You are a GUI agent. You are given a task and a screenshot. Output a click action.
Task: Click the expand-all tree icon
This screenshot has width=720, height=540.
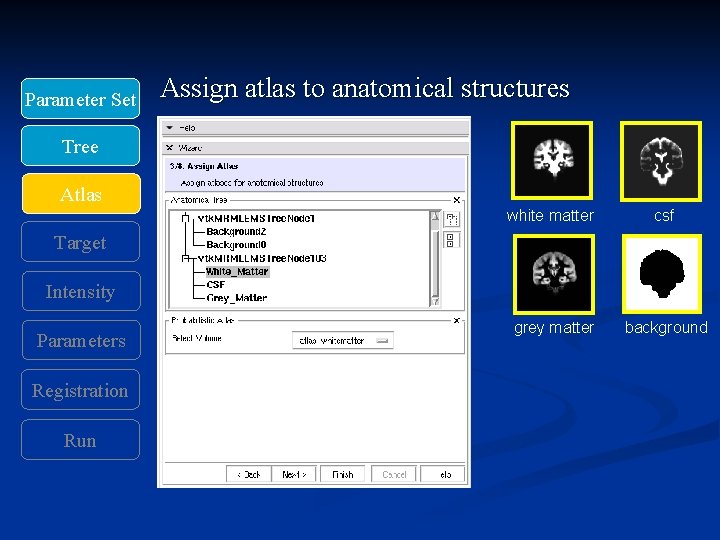tap(452, 219)
